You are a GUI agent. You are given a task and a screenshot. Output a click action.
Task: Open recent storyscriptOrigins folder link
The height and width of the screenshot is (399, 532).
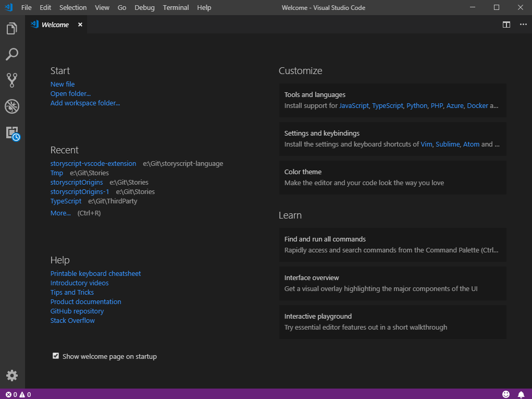pos(77,183)
